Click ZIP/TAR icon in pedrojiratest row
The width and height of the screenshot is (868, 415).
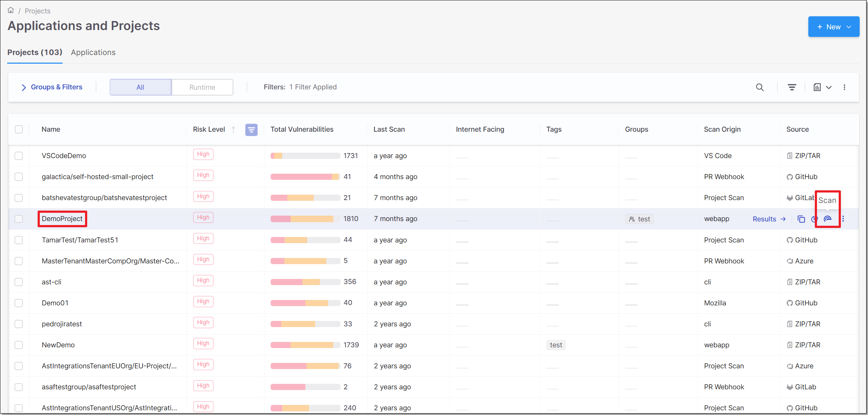point(790,324)
